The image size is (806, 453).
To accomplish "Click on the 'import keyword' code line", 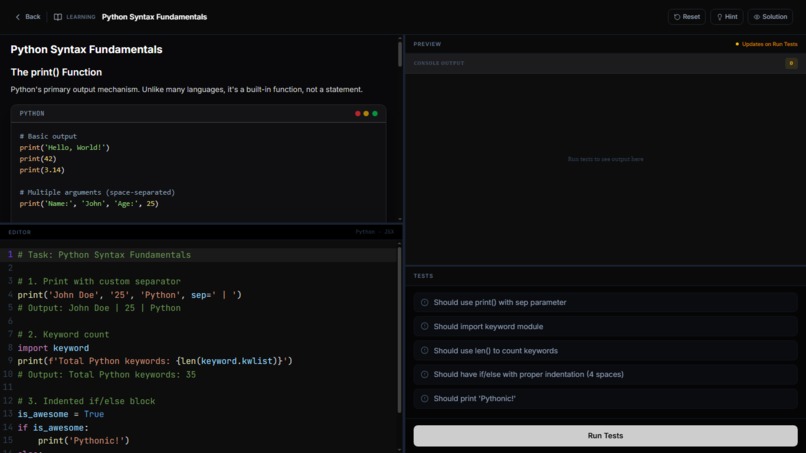I will 53,348.
